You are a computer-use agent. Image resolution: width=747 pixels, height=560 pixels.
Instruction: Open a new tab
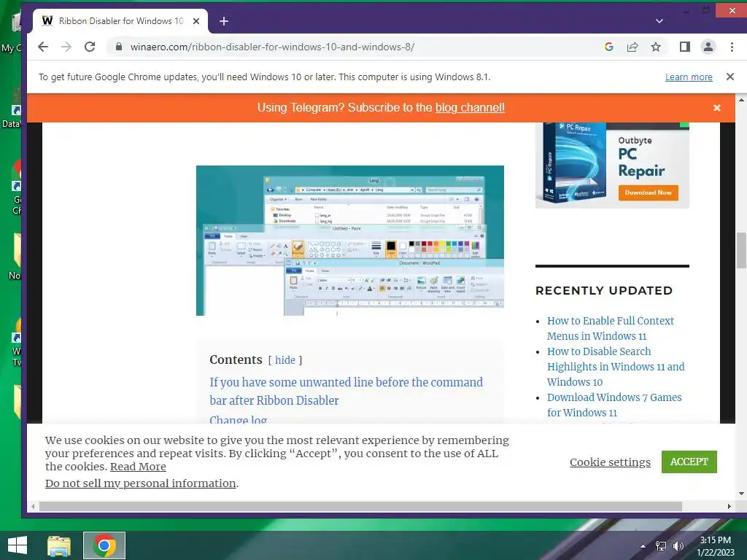point(224,21)
